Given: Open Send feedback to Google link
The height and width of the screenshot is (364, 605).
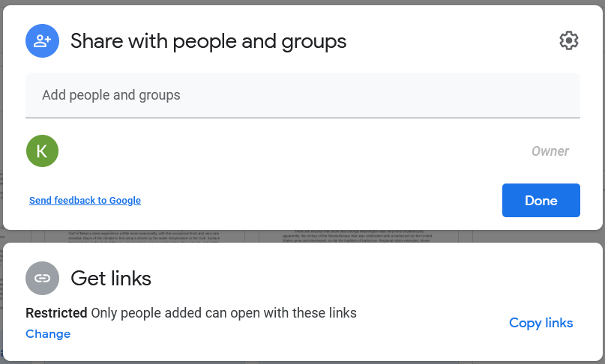Looking at the screenshot, I should click(x=85, y=201).
